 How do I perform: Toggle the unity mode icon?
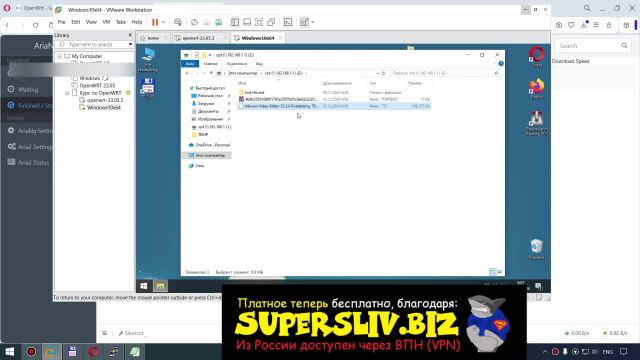(271, 22)
